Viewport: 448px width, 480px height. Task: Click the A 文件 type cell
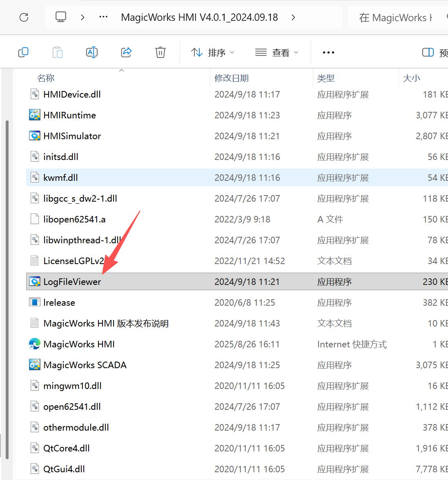[330, 219]
